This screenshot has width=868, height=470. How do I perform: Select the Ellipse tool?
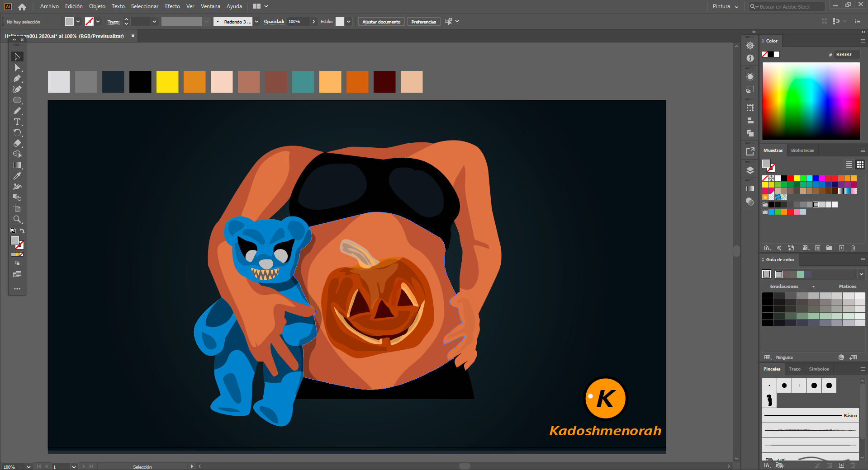pos(17,100)
